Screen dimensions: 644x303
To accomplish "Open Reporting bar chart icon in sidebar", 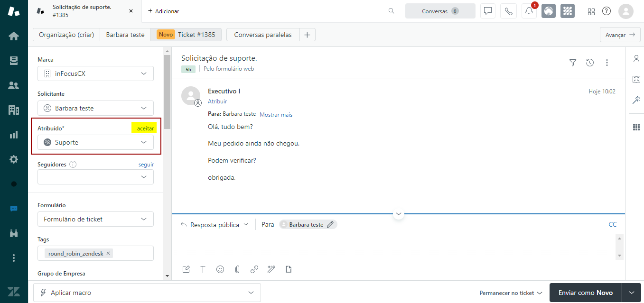I will [14, 135].
